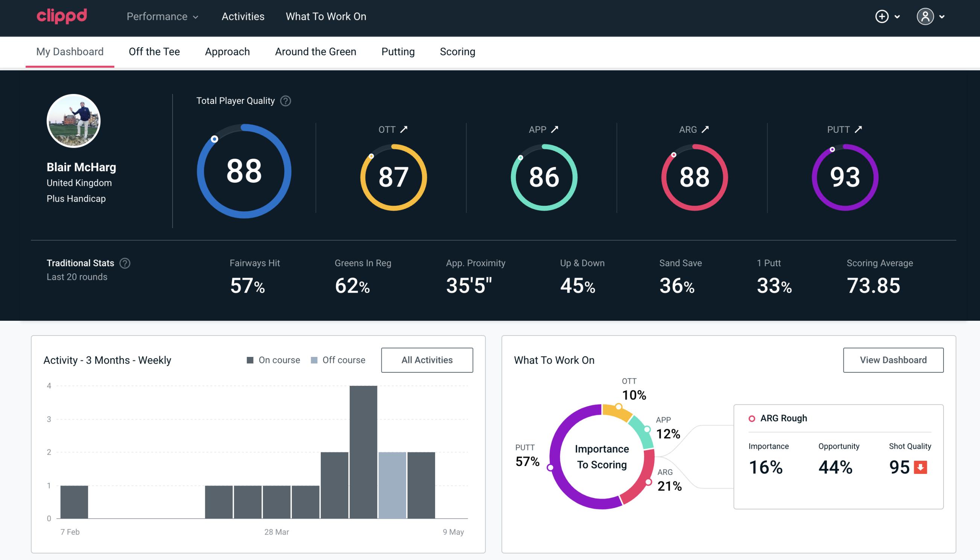Select the ARG Rough importance indicator
This screenshot has width=980, height=560.
pos(767,466)
